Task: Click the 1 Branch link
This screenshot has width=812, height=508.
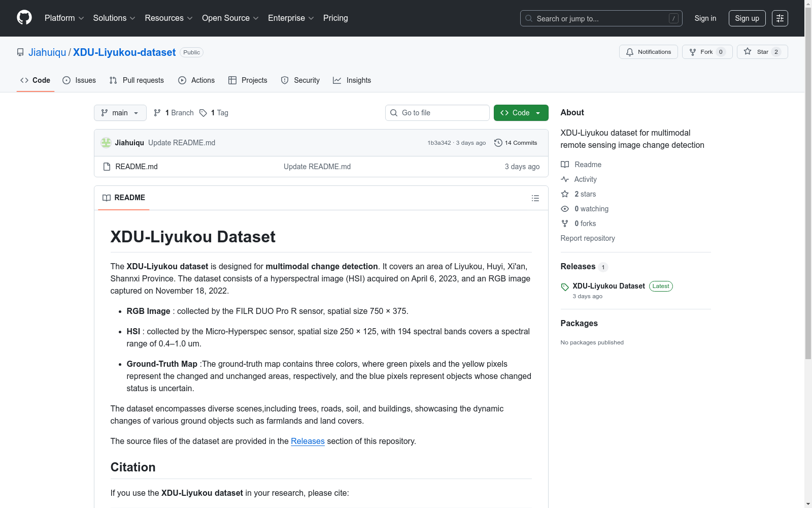Action: pyautogui.click(x=174, y=113)
